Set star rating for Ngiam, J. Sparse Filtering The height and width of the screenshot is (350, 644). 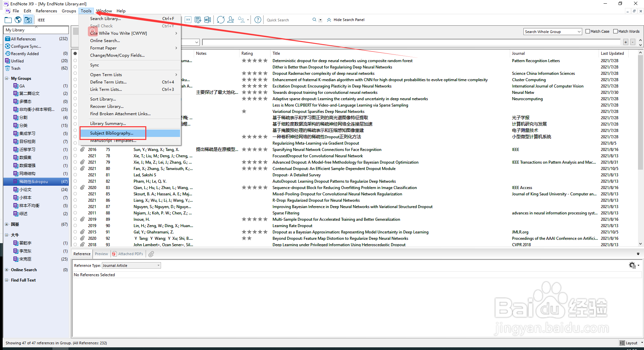coord(255,213)
